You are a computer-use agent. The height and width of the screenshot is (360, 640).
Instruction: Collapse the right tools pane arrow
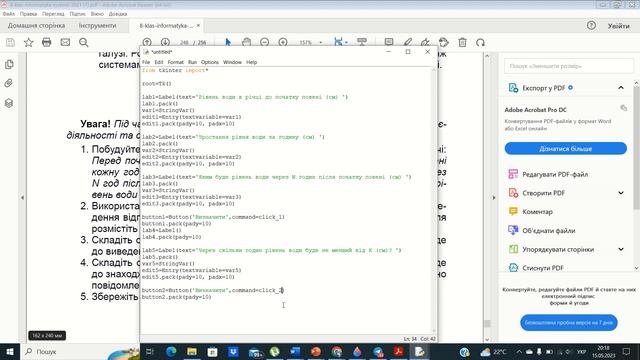pos(494,198)
